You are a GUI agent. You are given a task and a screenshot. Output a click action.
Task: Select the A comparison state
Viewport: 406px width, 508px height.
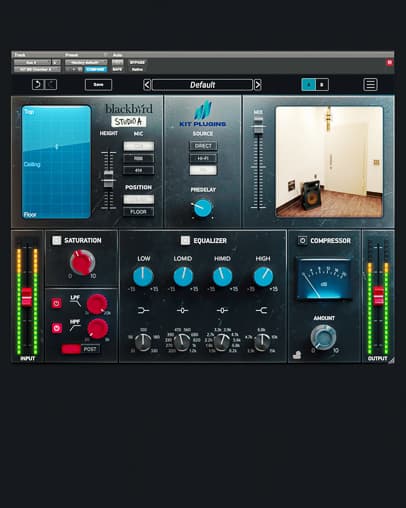pos(309,85)
